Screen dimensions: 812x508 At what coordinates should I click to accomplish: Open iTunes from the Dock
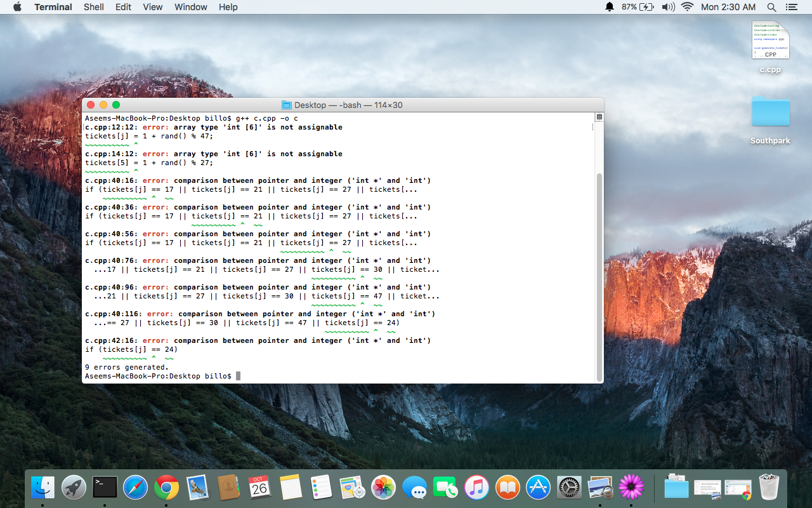[476, 488]
